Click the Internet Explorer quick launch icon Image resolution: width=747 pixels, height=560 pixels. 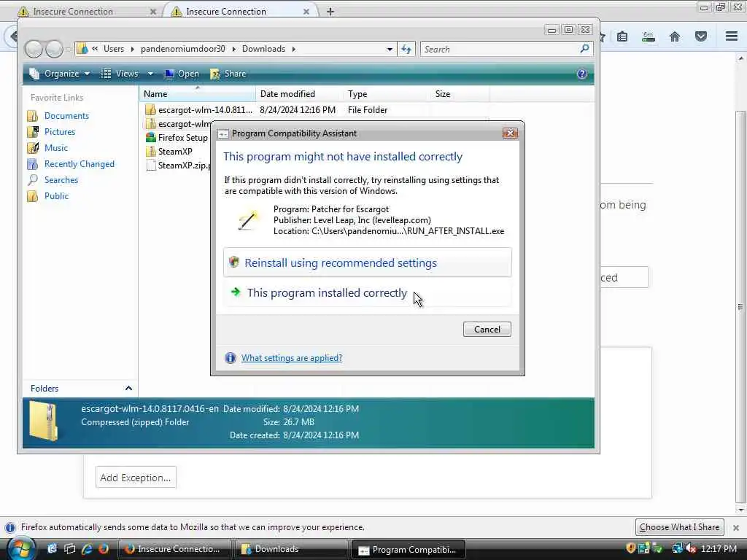click(87, 549)
